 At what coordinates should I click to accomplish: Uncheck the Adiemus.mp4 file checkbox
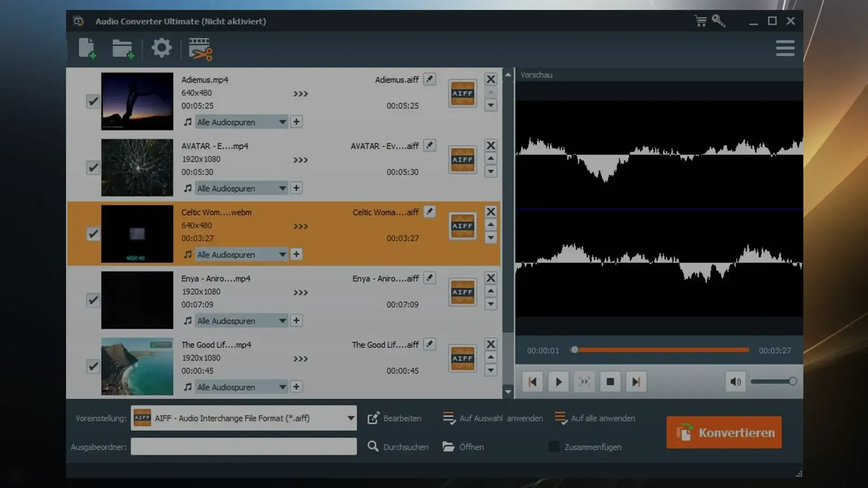93,101
